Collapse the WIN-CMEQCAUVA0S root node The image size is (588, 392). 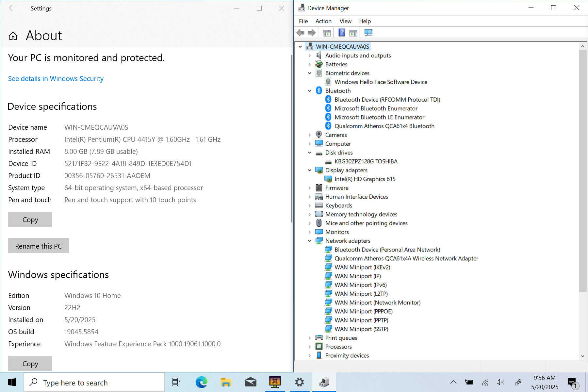point(300,47)
